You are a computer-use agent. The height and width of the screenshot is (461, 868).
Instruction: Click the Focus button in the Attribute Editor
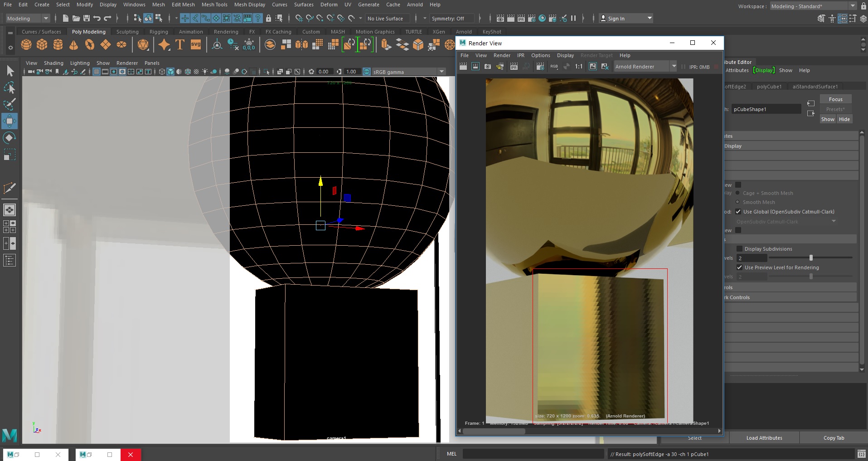835,99
